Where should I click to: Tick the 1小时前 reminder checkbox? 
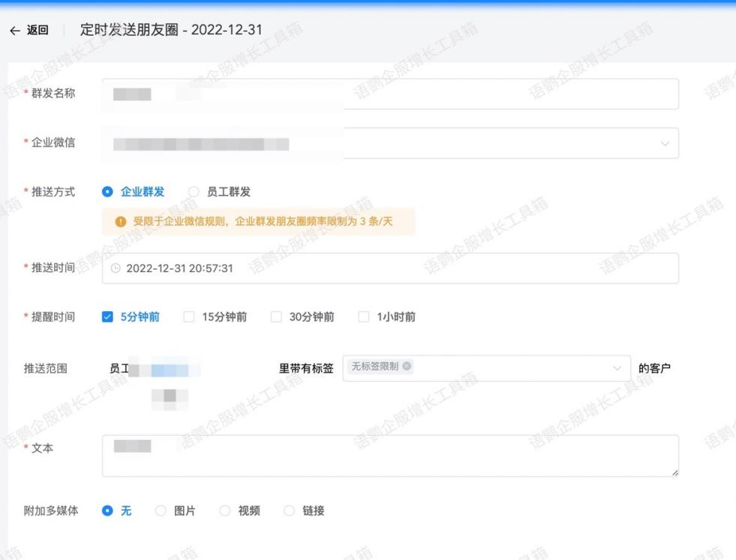(364, 317)
